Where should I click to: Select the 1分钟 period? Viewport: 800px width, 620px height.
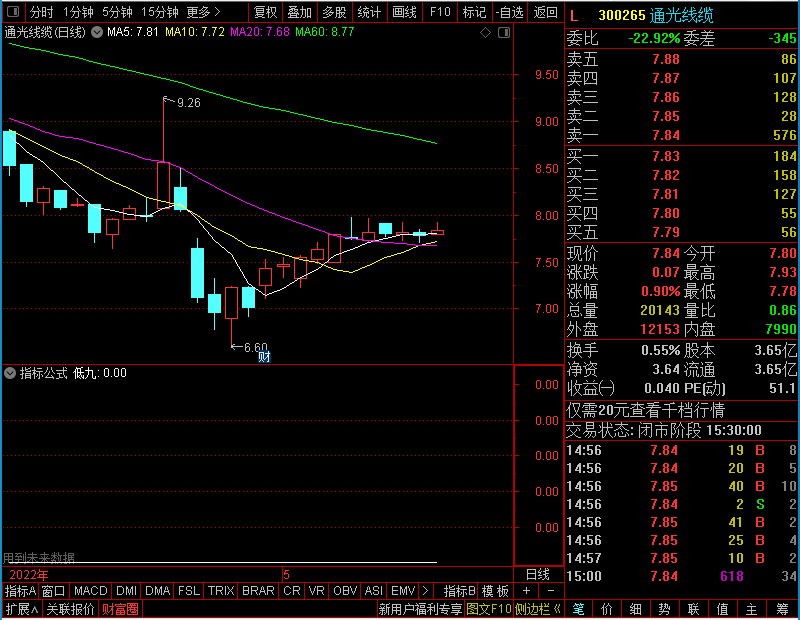coord(78,12)
